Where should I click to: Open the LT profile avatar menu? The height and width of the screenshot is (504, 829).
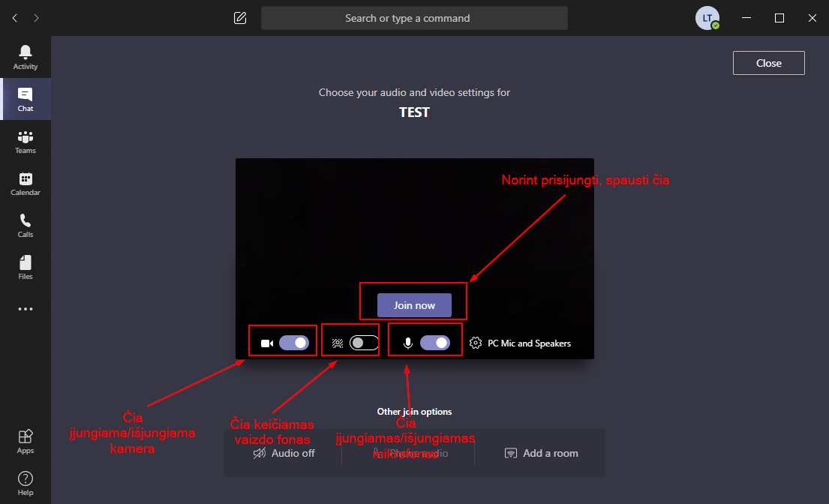pyautogui.click(x=707, y=18)
